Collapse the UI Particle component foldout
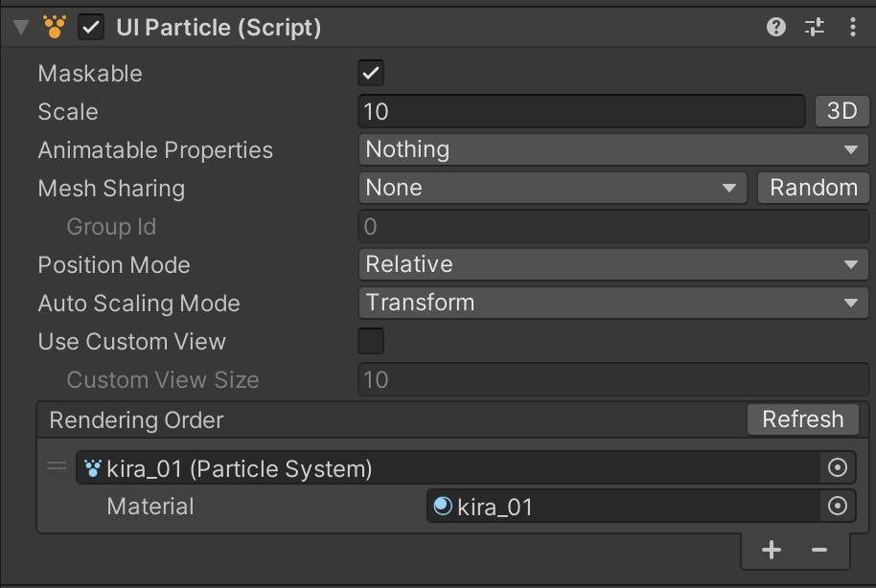The width and height of the screenshot is (876, 588). point(19,27)
